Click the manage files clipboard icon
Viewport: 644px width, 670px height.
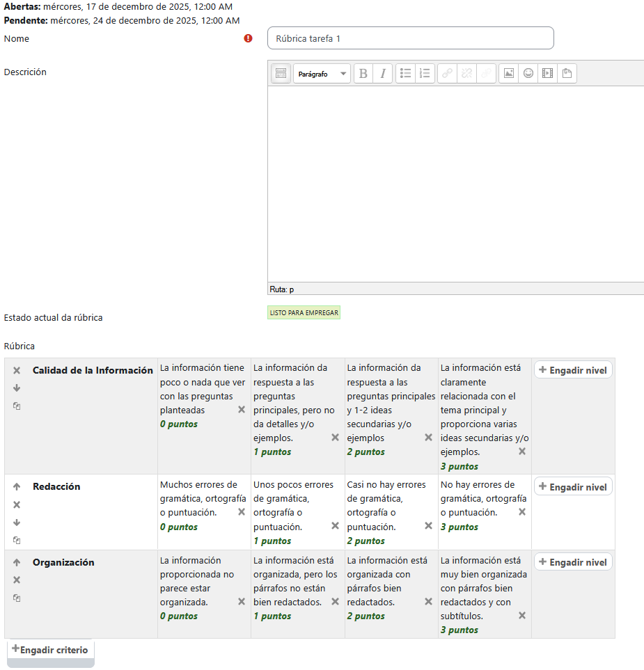567,74
